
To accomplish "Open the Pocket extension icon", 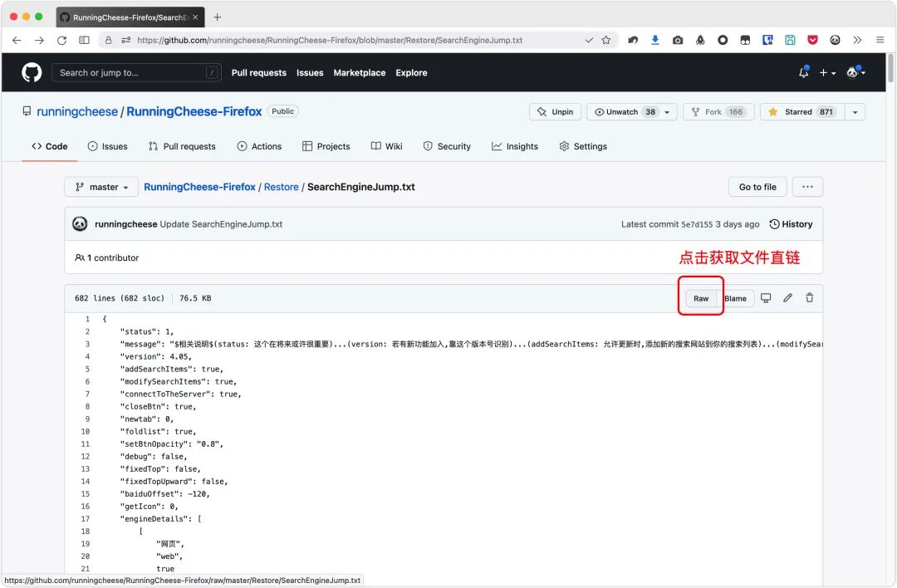I will [x=812, y=40].
